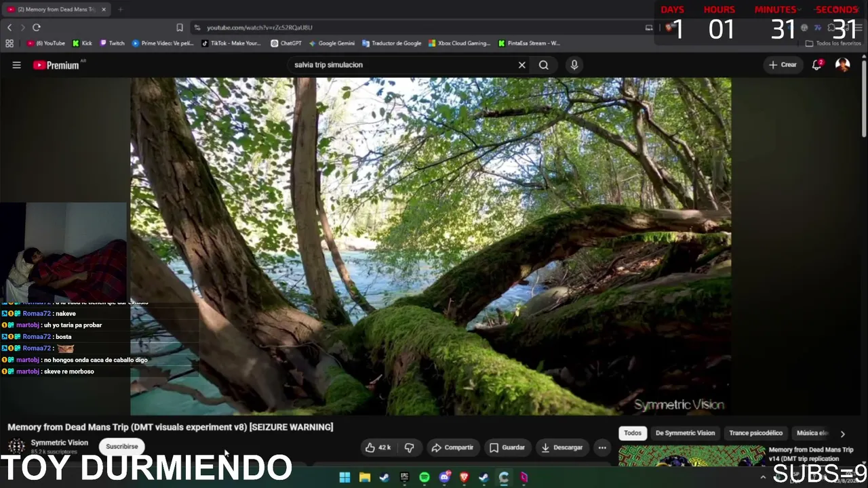Viewport: 868px width, 488px height.
Task: Open Spotify from the taskbar
Action: [425, 477]
